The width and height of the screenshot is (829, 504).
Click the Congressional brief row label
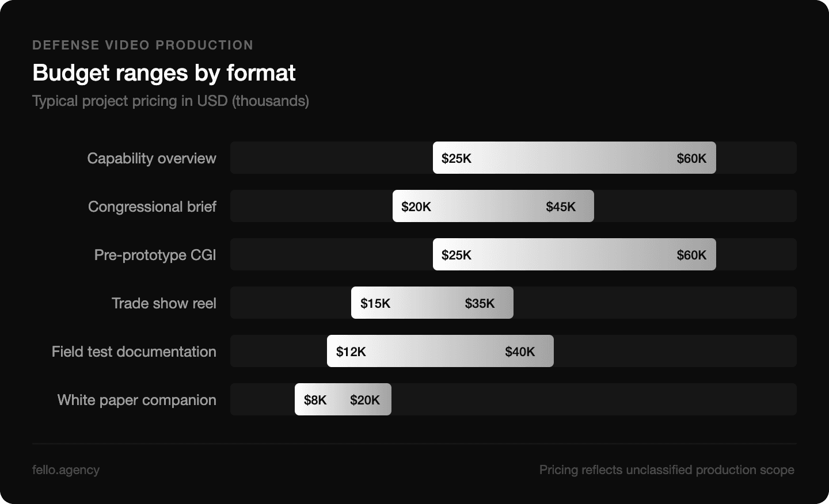point(152,207)
